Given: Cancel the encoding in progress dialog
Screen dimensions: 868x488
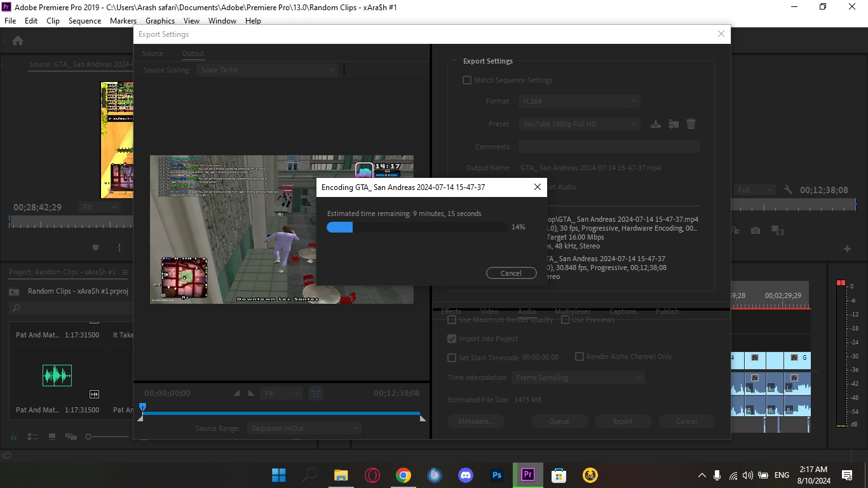Looking at the screenshot, I should click(x=511, y=273).
